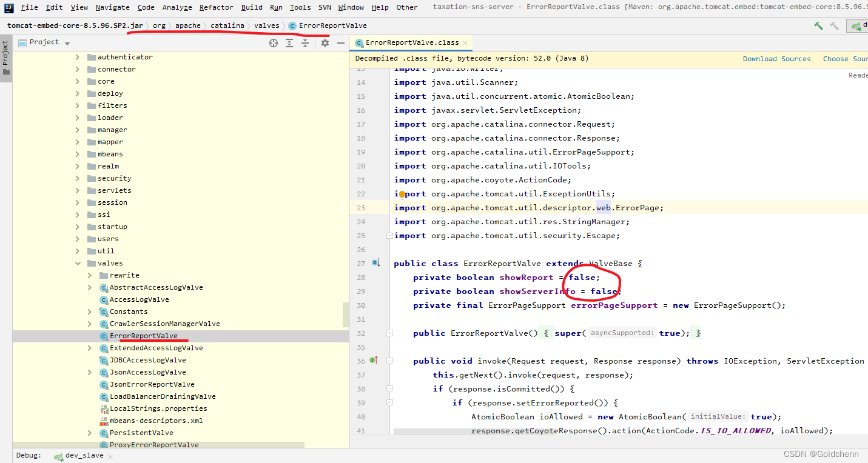Select the Constants class in tree
The image size is (868, 463).
click(x=129, y=311)
